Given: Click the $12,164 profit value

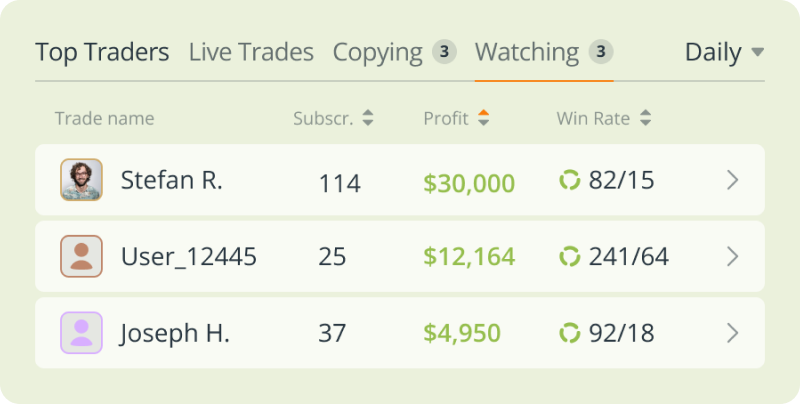Looking at the screenshot, I should (469, 257).
